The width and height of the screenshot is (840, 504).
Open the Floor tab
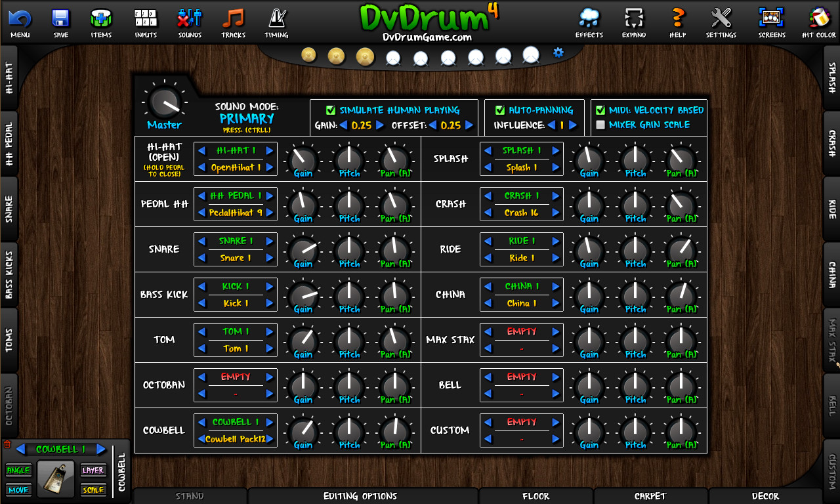point(536,496)
